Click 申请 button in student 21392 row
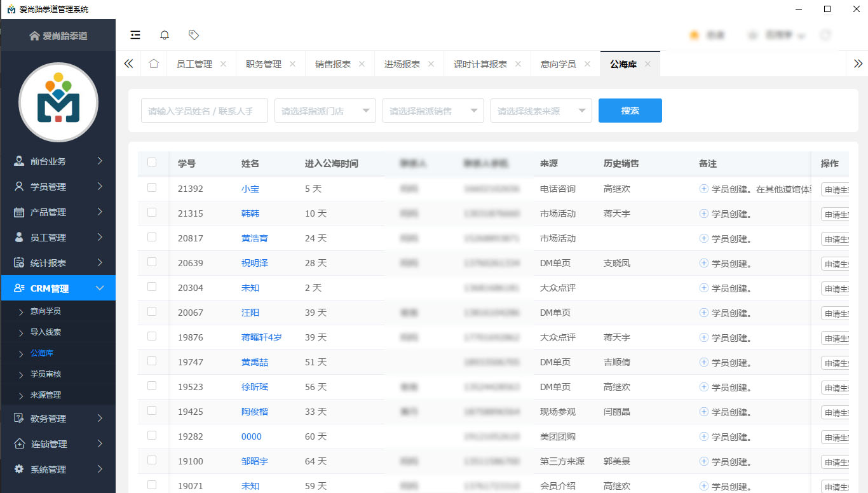 [x=835, y=189]
